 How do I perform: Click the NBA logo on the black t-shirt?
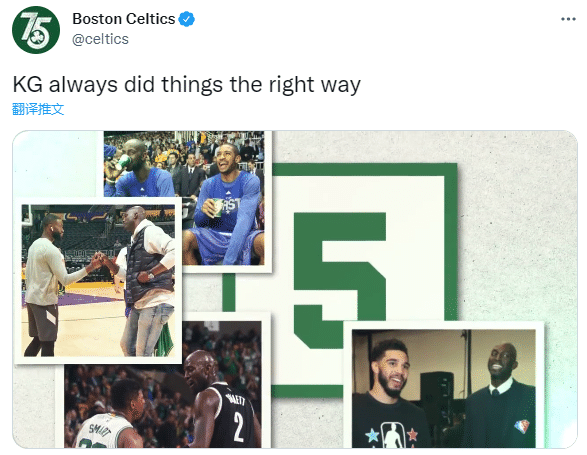point(393,435)
